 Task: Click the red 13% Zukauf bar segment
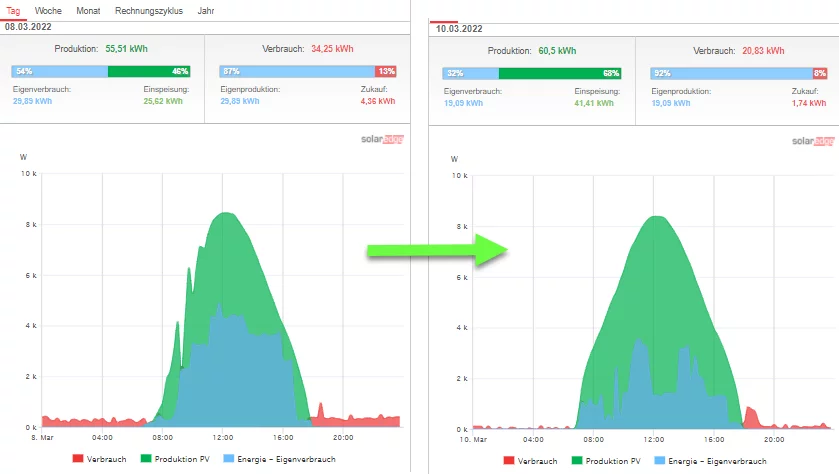point(387,71)
